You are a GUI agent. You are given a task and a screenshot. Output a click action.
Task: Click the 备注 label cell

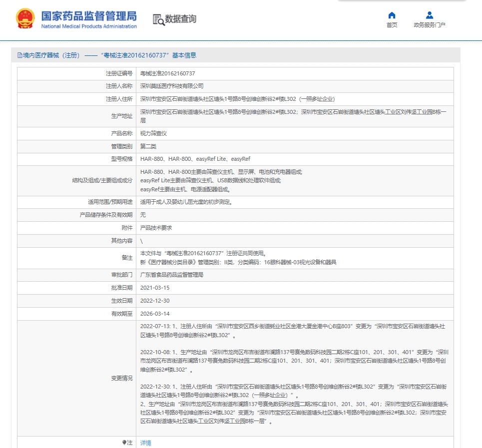tap(77, 258)
